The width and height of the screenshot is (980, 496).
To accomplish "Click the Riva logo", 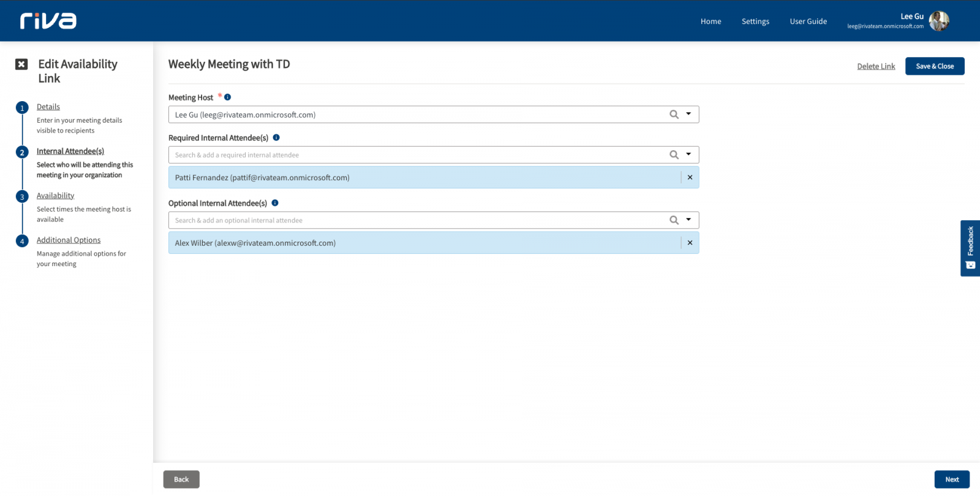I will [48, 21].
